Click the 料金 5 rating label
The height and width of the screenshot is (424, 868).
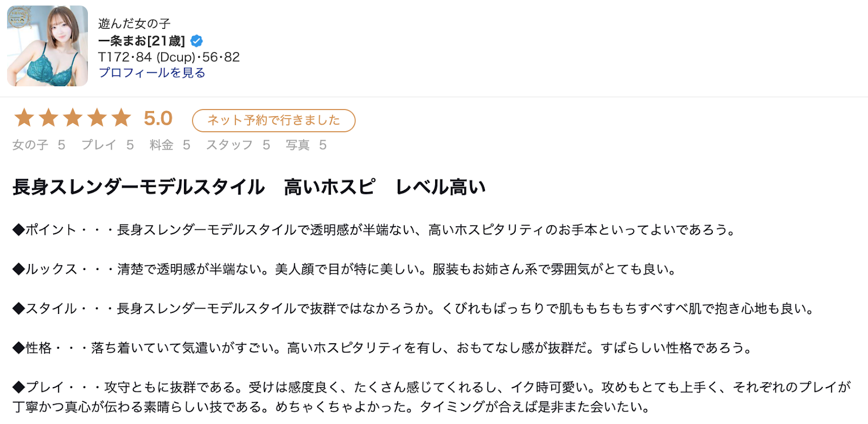170,145
